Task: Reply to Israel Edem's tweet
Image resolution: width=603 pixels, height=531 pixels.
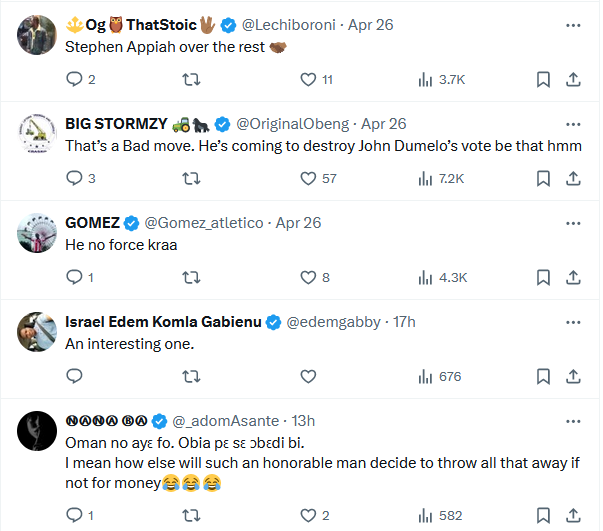Action: point(74,376)
